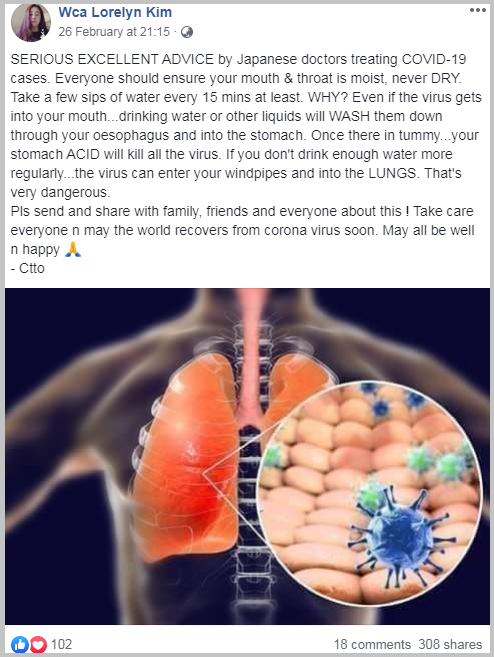This screenshot has width=494, height=657.
Task: Click the red-highlighted right lung in the image
Action: point(186,457)
